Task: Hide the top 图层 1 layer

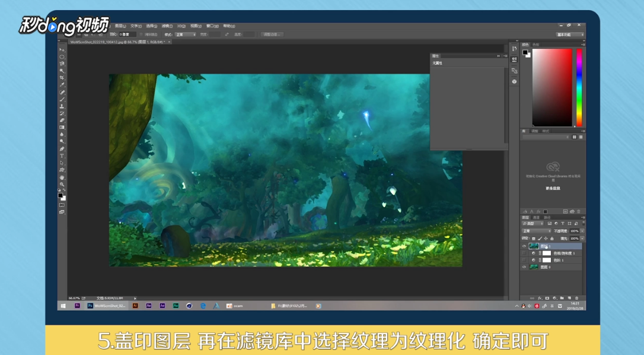Action: pyautogui.click(x=524, y=246)
